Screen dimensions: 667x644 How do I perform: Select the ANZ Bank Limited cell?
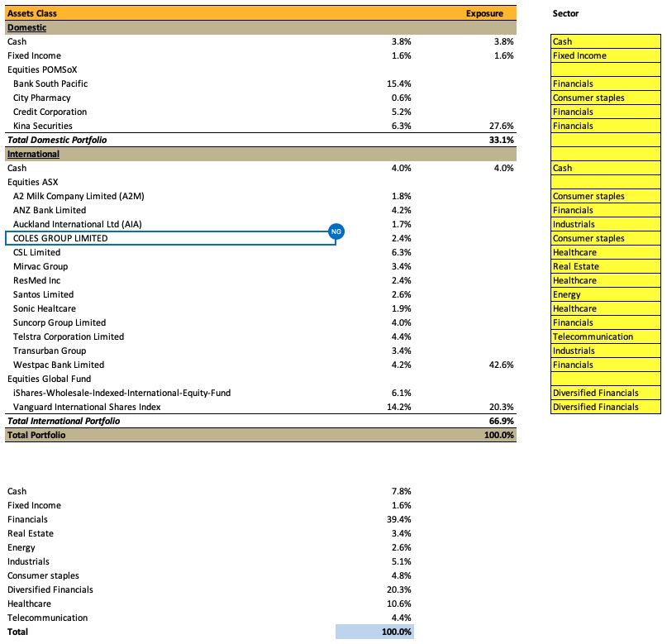tap(50, 210)
